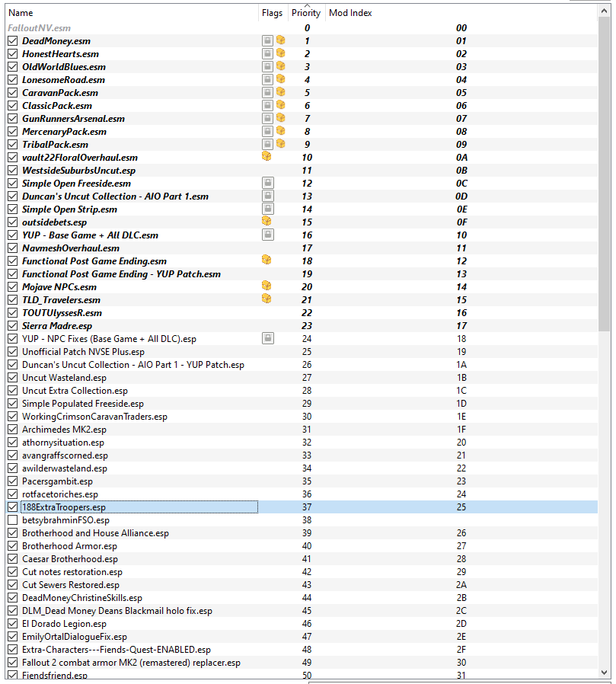
Task: Toggle the Brotherhood Armor.esp checkbox
Action: [x=13, y=545]
